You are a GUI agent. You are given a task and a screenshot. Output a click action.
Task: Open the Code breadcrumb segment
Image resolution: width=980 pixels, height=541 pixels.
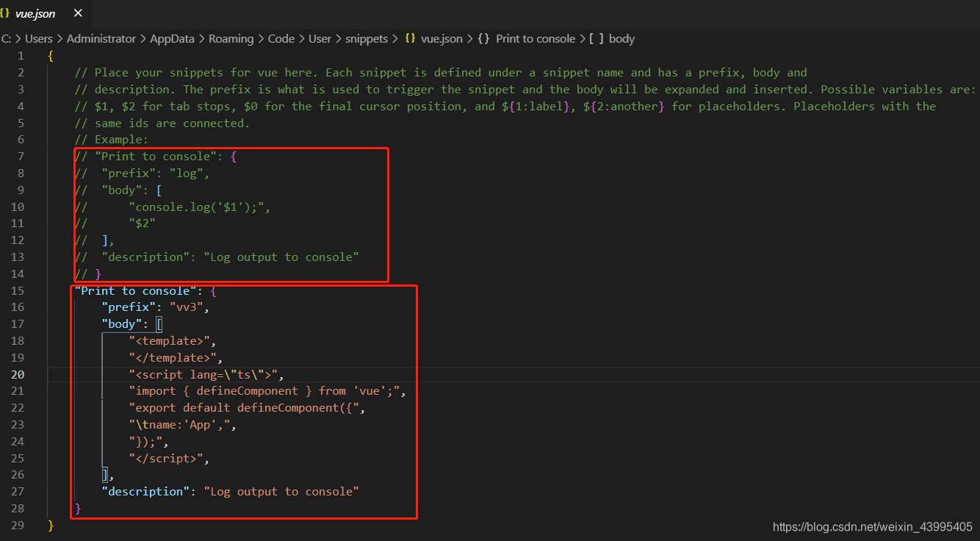(x=281, y=39)
